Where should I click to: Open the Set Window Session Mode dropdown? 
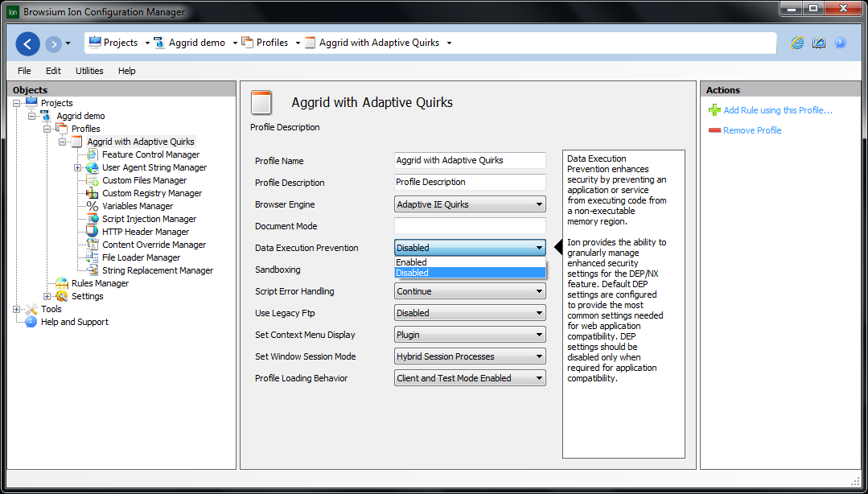(470, 356)
